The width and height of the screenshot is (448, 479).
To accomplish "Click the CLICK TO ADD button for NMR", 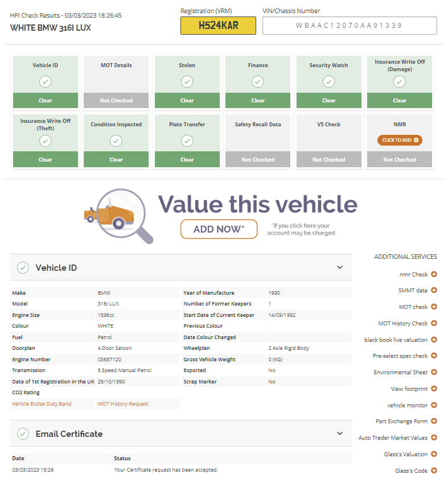I will click(x=400, y=140).
